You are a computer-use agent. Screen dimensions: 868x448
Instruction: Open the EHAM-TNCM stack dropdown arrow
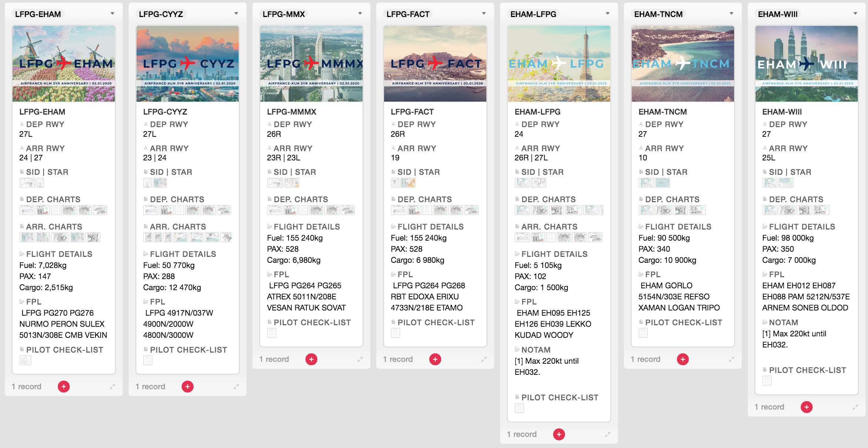click(731, 14)
